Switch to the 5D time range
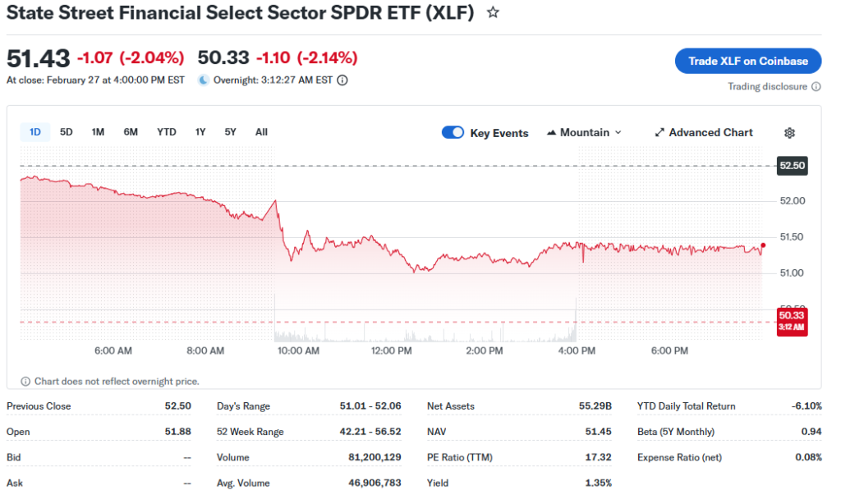This screenshot has height=504, width=841. [x=67, y=132]
